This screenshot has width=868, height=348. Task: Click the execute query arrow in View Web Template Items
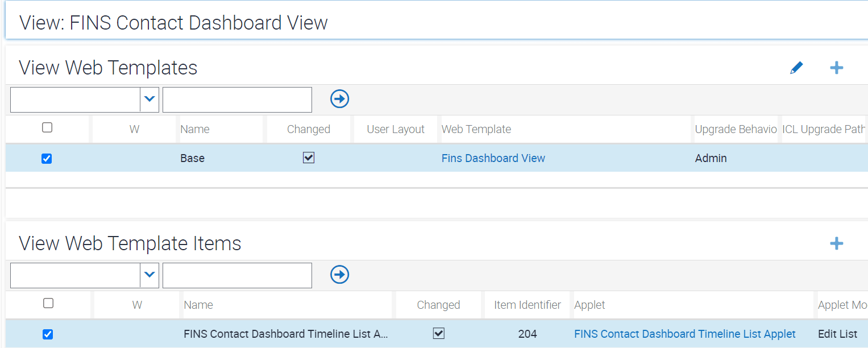point(339,275)
